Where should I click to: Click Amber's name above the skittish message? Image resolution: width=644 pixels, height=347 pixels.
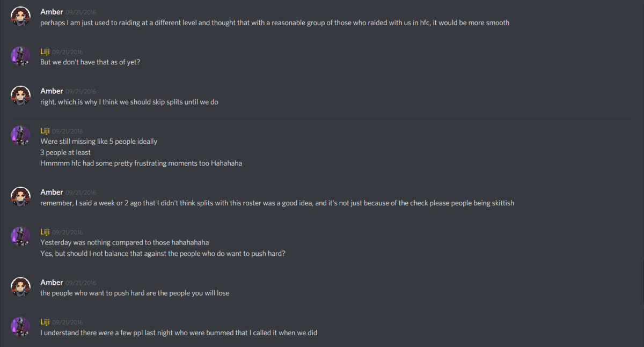52,192
